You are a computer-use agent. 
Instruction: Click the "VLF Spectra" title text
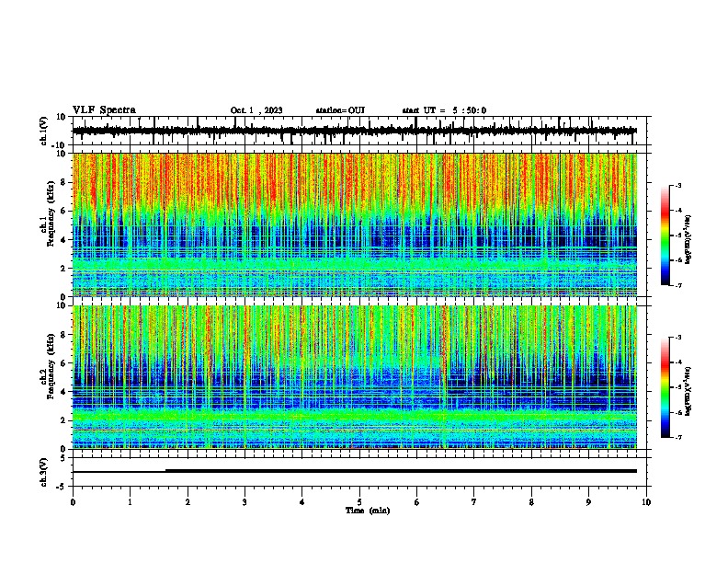(104, 110)
